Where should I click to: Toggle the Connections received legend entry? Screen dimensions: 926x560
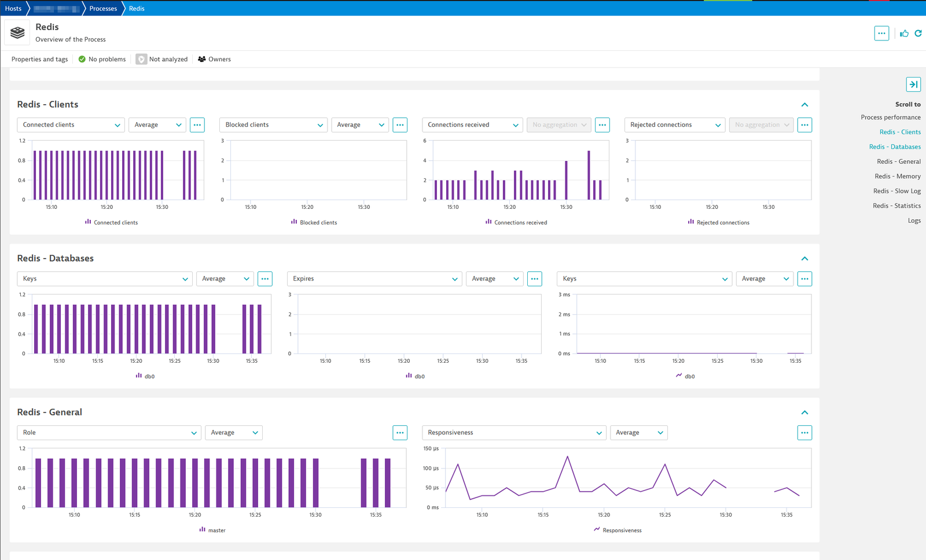click(x=516, y=222)
